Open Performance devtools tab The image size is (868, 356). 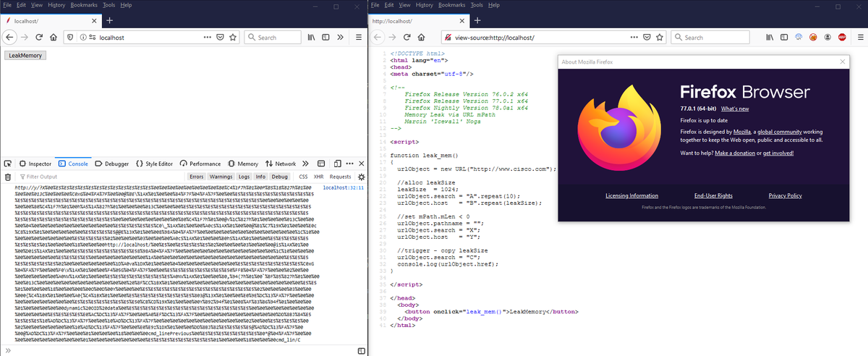pyautogui.click(x=200, y=164)
